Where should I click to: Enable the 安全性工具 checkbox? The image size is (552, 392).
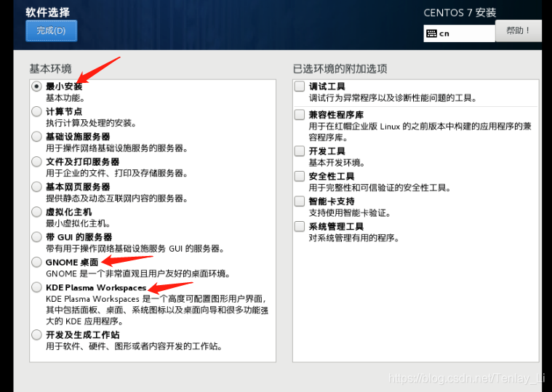pyautogui.click(x=300, y=176)
